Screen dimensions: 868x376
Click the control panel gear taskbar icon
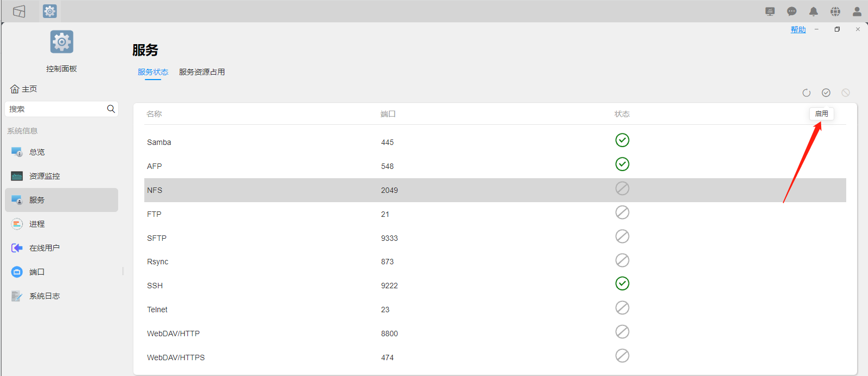click(x=50, y=11)
